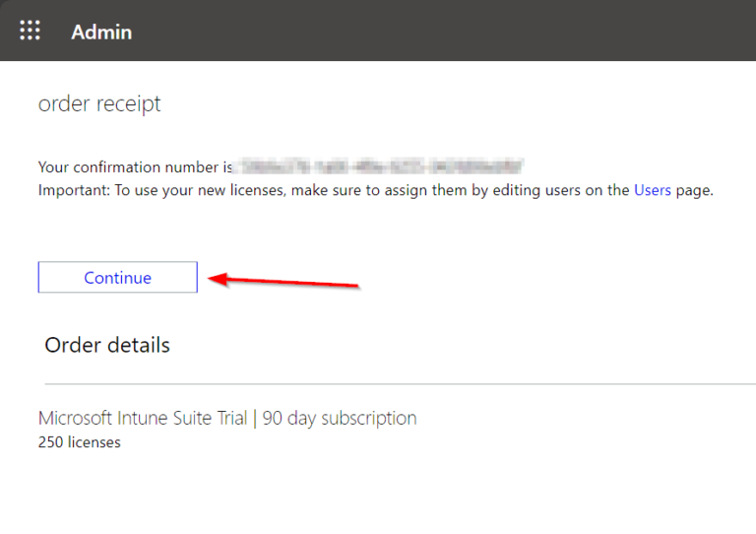Click the word 'page.' after Users link

point(694,190)
